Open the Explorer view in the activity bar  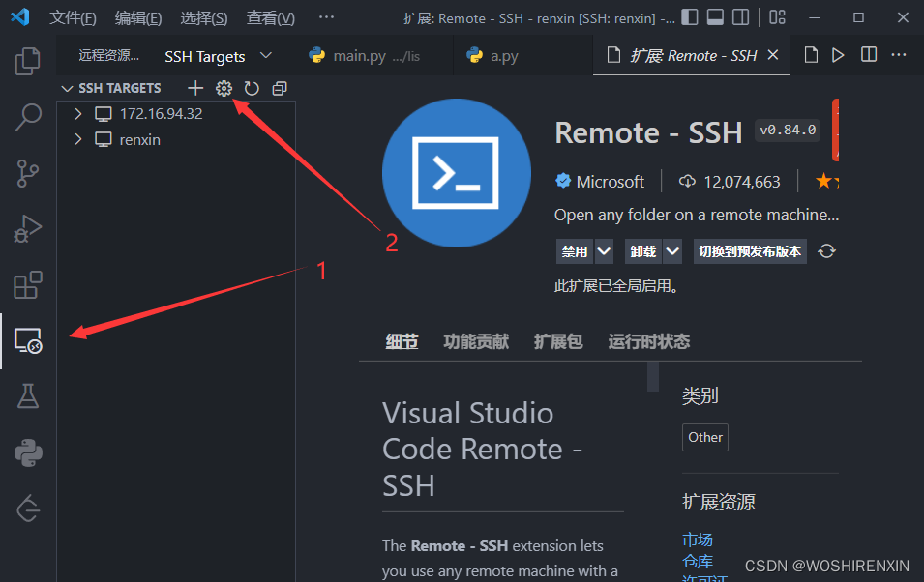(28, 61)
